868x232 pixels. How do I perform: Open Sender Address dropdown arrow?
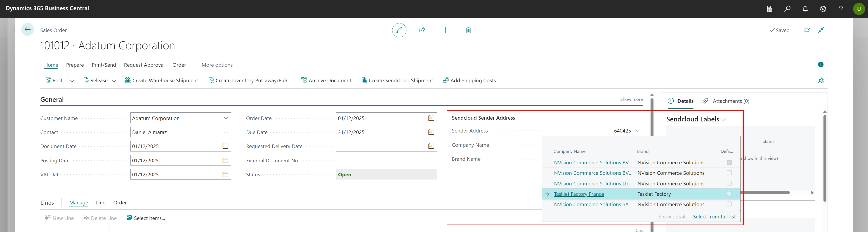637,131
